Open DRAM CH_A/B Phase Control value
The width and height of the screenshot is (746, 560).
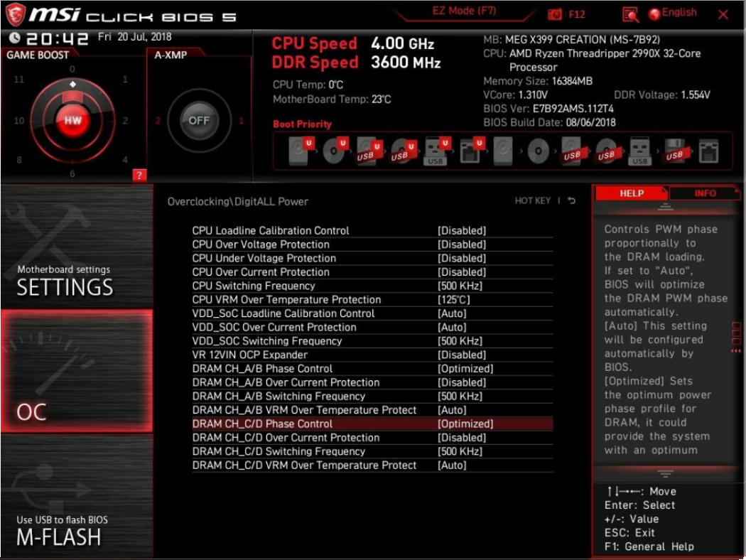tap(465, 369)
